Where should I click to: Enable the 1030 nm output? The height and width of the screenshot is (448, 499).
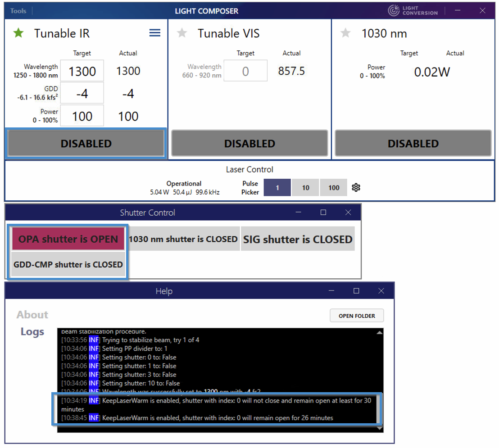pyautogui.click(x=413, y=144)
